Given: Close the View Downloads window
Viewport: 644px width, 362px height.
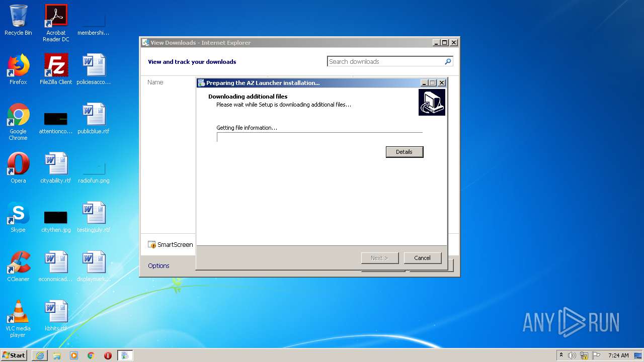Looking at the screenshot, I should [x=453, y=43].
